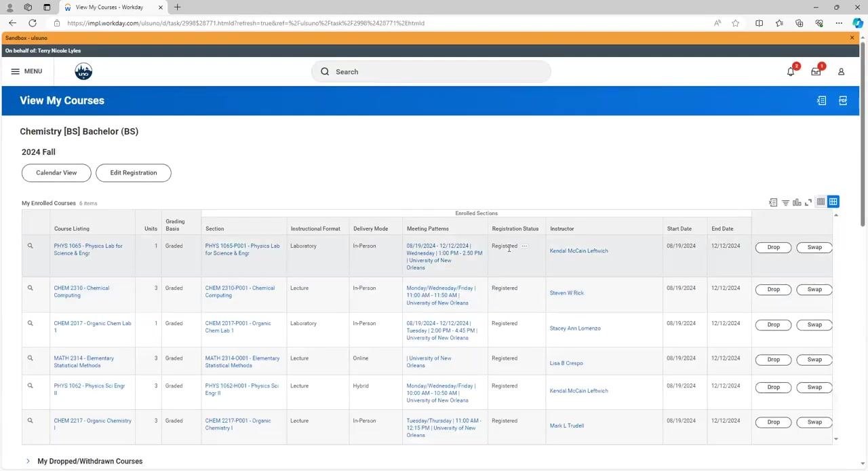The width and height of the screenshot is (868, 471).
Task: Export enrolled courses table to Excel
Action: 773,202
